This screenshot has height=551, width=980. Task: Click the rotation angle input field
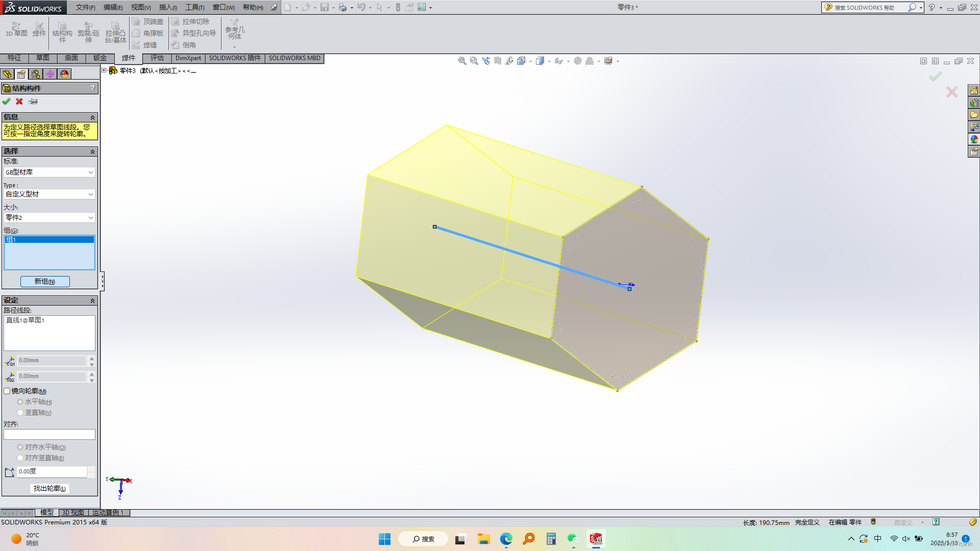pyautogui.click(x=51, y=472)
